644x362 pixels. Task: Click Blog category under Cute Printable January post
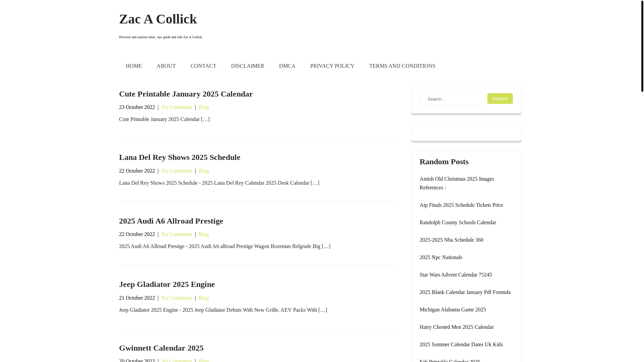204,107
